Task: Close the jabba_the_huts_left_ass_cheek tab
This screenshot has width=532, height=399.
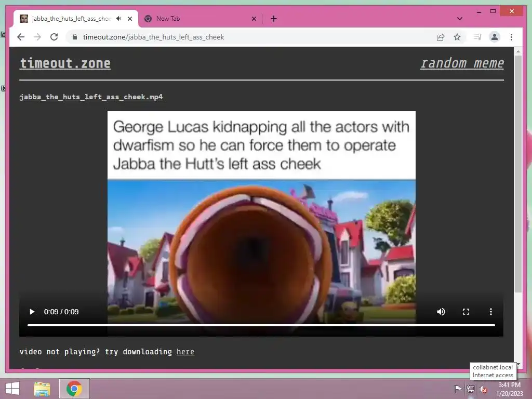Action: coord(130,19)
